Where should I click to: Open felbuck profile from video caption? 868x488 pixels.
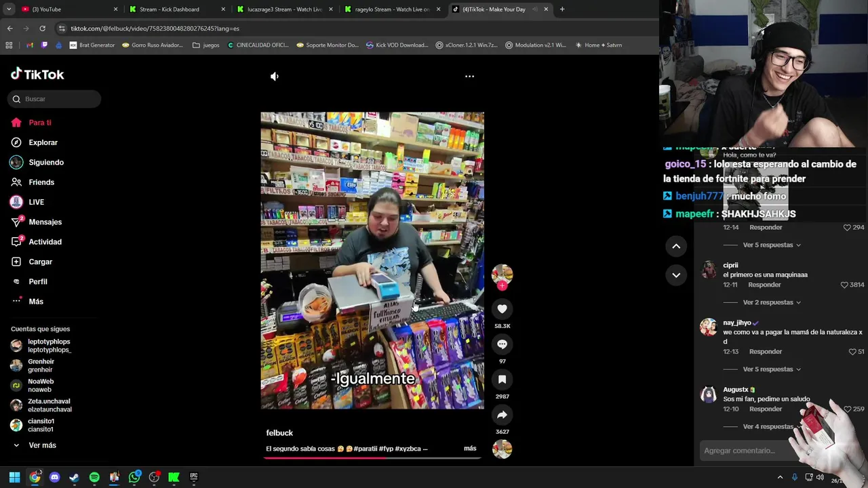pyautogui.click(x=279, y=433)
